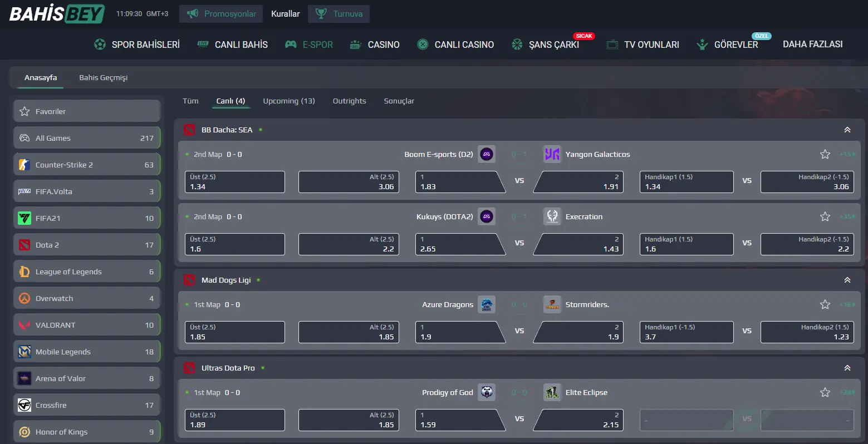Image resolution: width=868 pixels, height=444 pixels.
Task: Open GÖREVLER in main navigation
Action: click(727, 45)
